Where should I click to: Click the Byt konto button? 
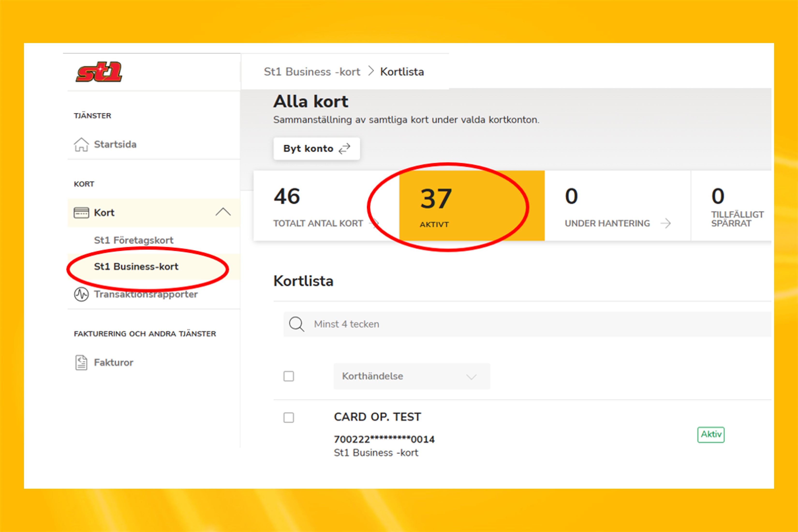tap(317, 149)
